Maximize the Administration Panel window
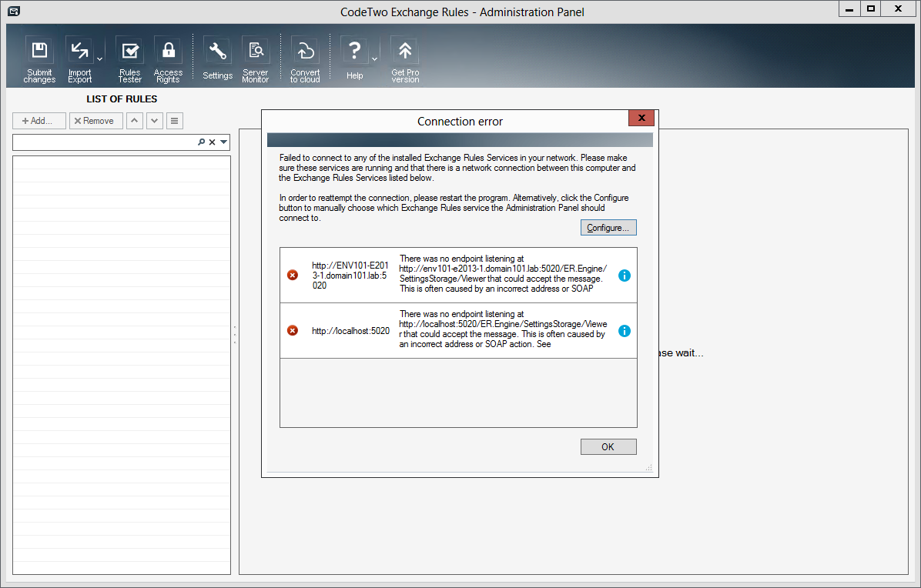 pyautogui.click(x=871, y=8)
